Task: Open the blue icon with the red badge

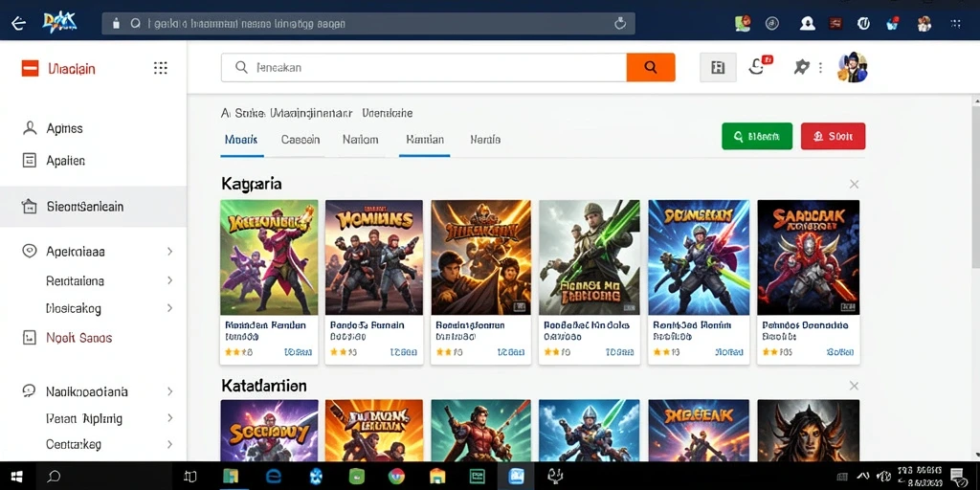Action: click(x=893, y=24)
